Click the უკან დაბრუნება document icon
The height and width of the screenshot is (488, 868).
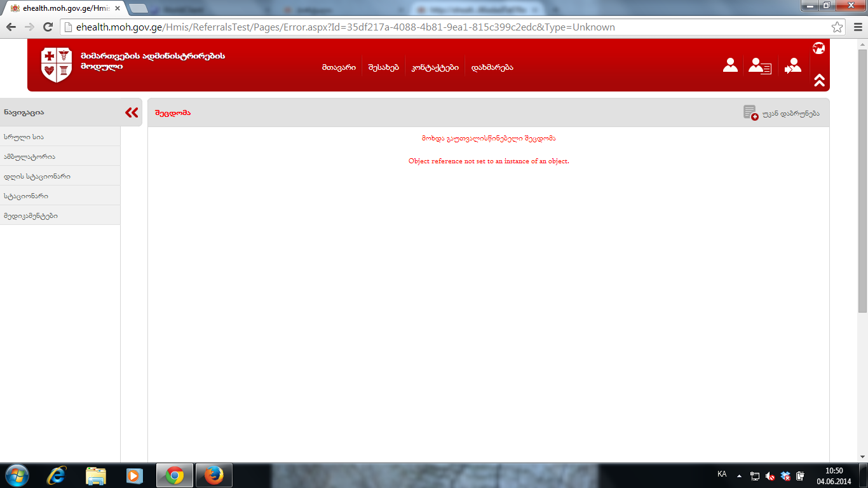(x=750, y=113)
